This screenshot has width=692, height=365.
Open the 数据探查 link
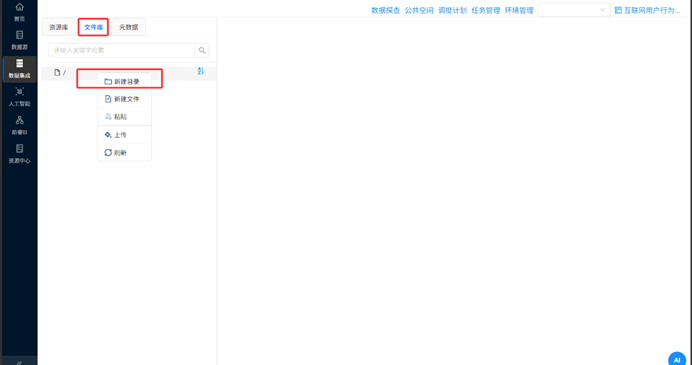coord(386,10)
